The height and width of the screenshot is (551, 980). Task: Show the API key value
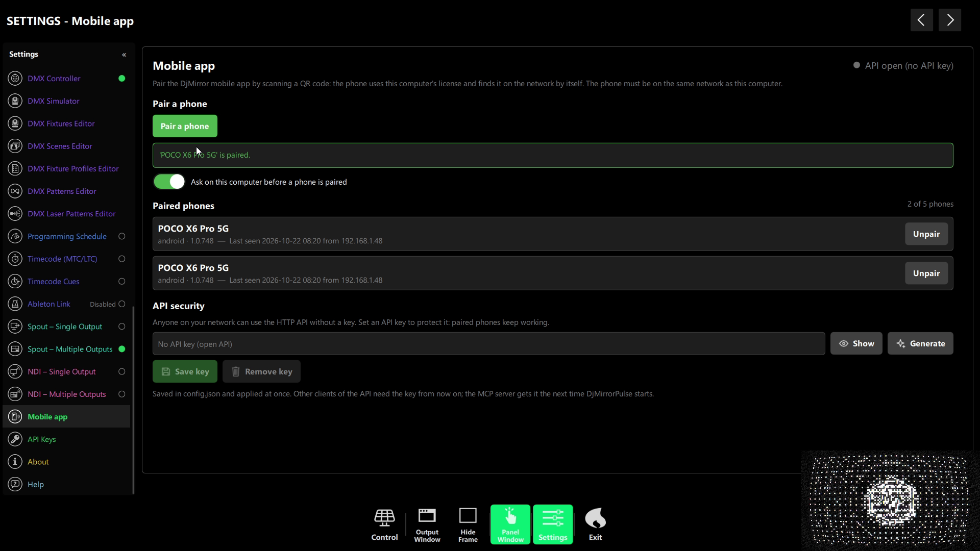point(856,343)
